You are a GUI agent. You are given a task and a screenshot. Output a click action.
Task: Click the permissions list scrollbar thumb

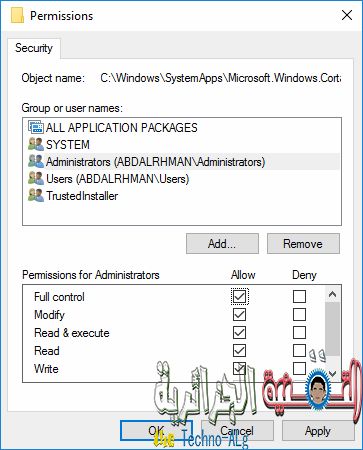pyautogui.click(x=332, y=329)
